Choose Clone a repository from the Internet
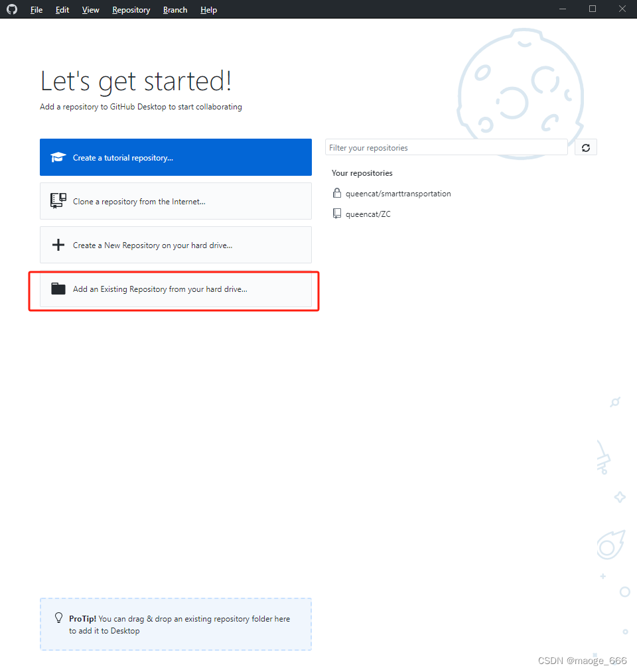This screenshot has height=672, width=637. [x=176, y=201]
